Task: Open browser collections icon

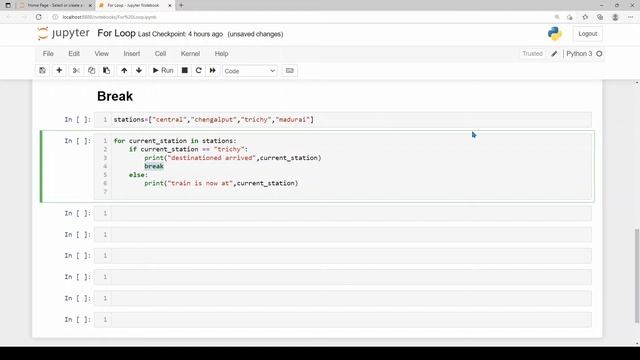Action: 600,17
